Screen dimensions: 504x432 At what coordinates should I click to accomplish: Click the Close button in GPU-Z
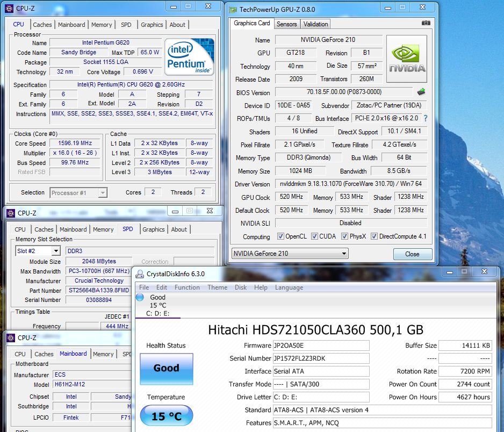pos(412,254)
